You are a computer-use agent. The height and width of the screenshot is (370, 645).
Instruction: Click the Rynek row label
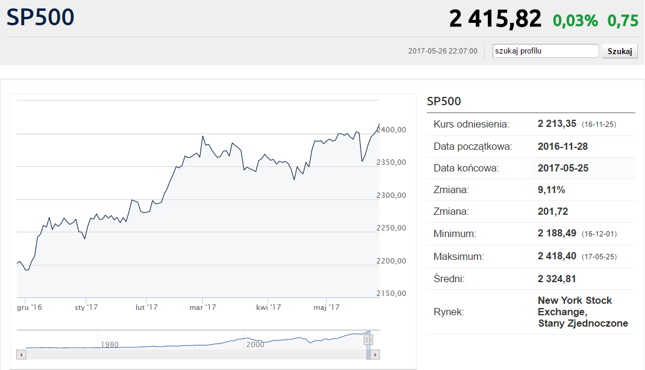(x=448, y=312)
